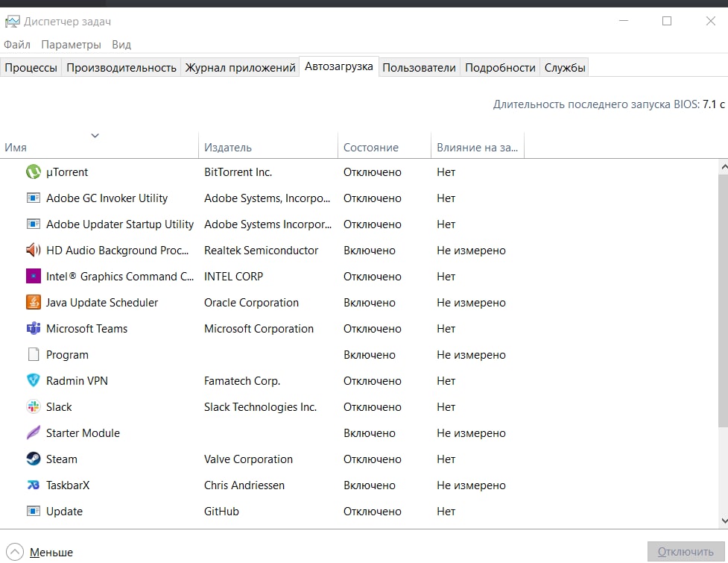The width and height of the screenshot is (728, 563).
Task: Sort by Влияние на запуск column header
Action: click(x=478, y=145)
